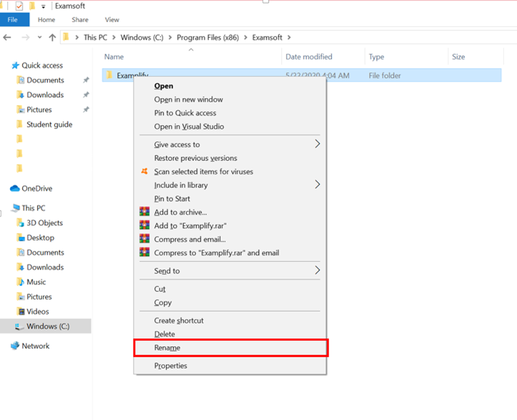Choose Open in Visual Studio
517x420 pixels.
click(x=230, y=127)
